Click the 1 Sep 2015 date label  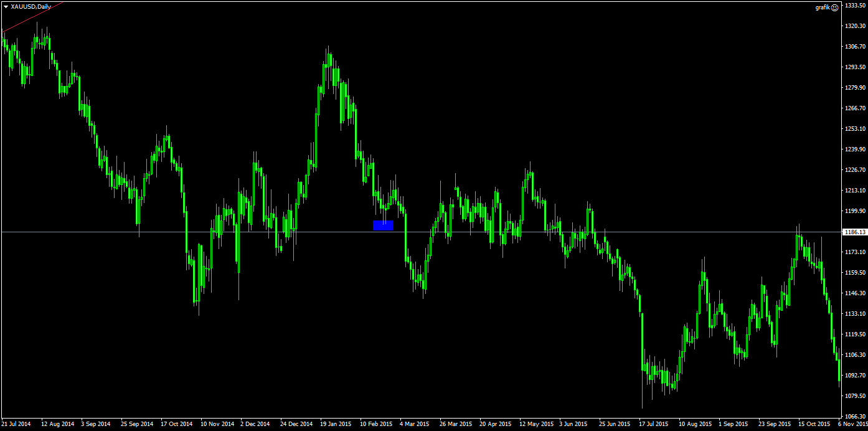(x=732, y=424)
